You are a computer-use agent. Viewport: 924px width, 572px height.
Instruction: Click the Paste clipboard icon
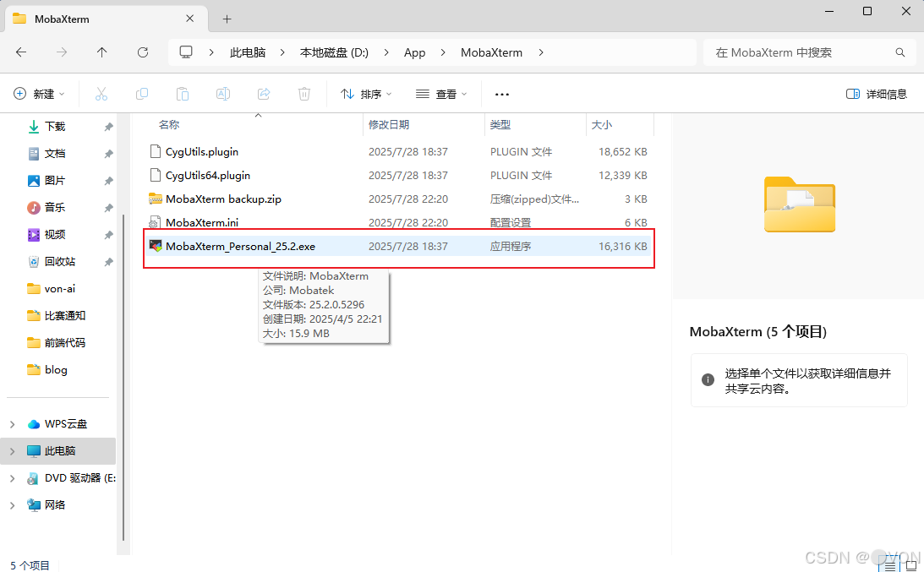183,94
